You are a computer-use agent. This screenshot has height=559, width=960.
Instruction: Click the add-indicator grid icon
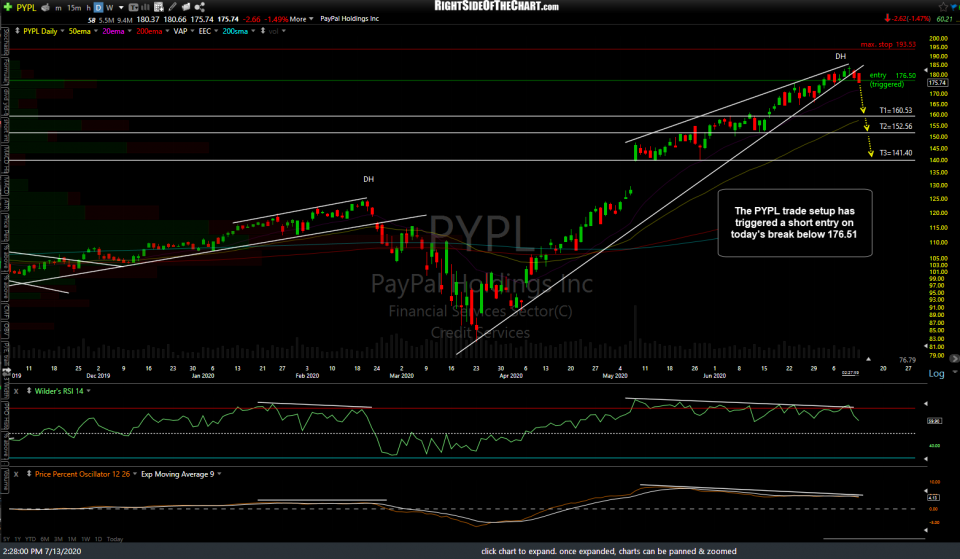159,7
